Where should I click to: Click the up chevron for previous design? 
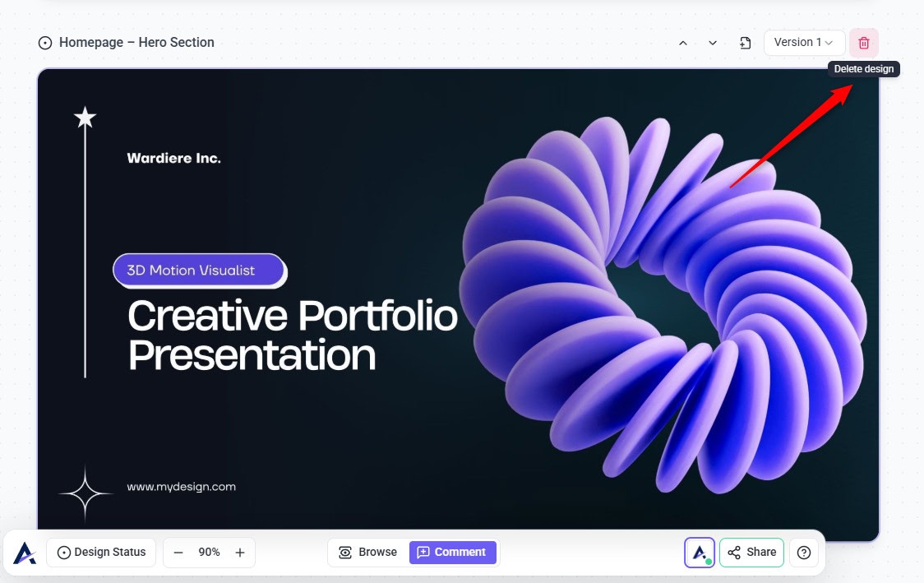pyautogui.click(x=682, y=43)
